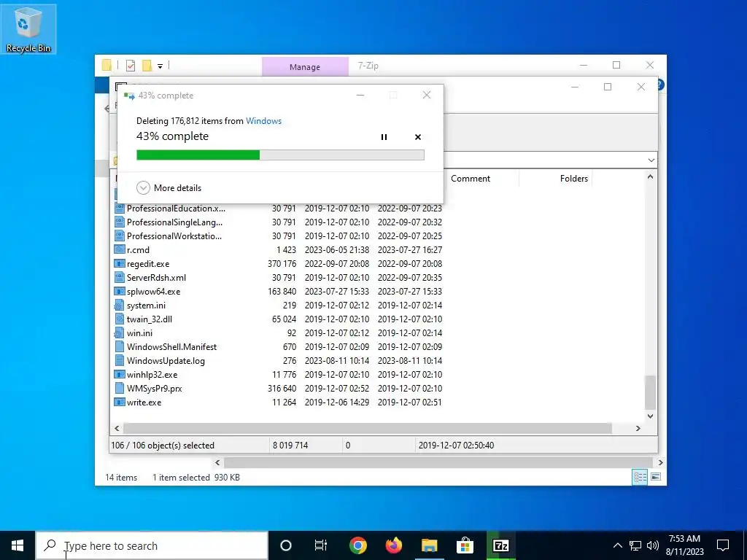Open Task View from the taskbar
This screenshot has height=560, width=747.
click(321, 545)
